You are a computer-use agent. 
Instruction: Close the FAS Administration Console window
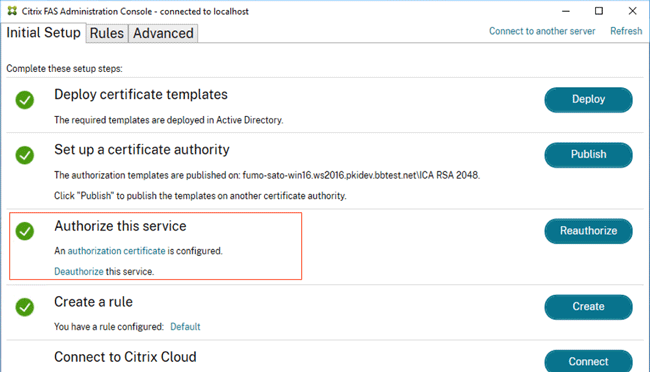pos(632,11)
